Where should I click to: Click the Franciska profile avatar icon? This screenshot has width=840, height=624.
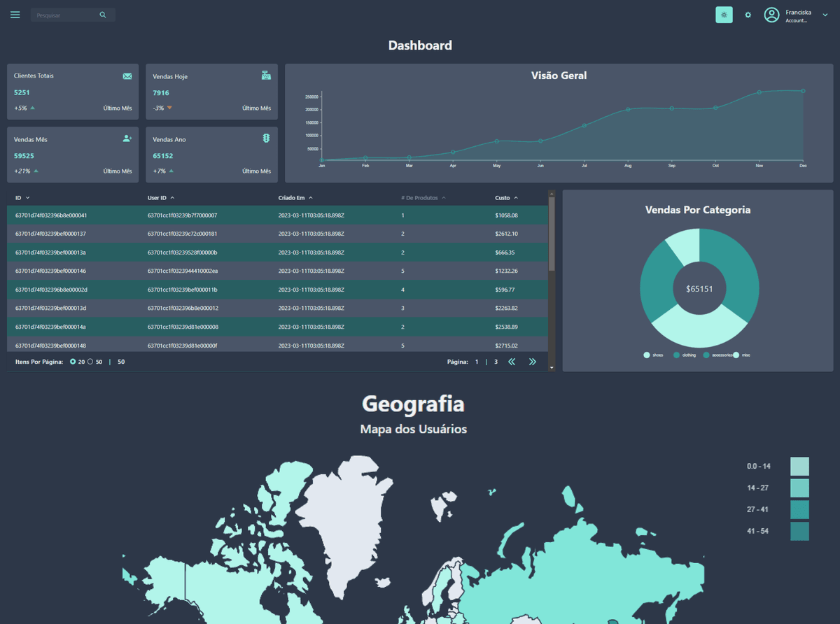click(x=771, y=14)
